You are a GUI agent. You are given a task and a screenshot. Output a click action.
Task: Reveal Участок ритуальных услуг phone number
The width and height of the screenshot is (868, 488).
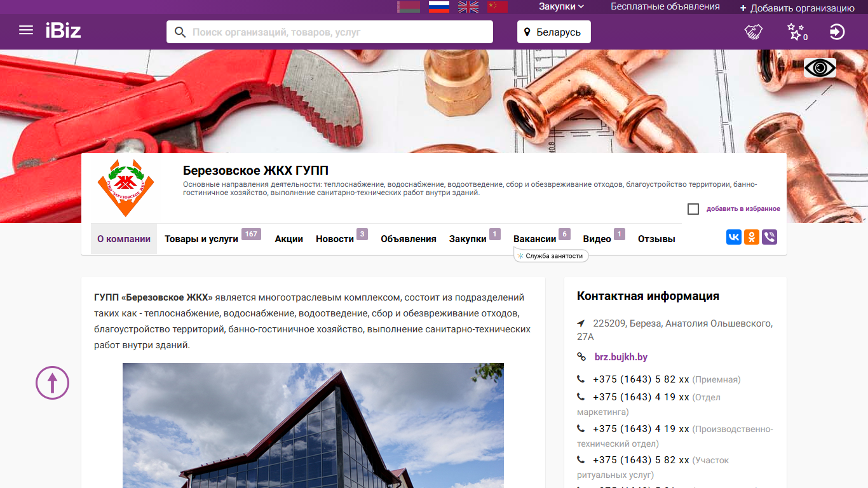point(641,460)
